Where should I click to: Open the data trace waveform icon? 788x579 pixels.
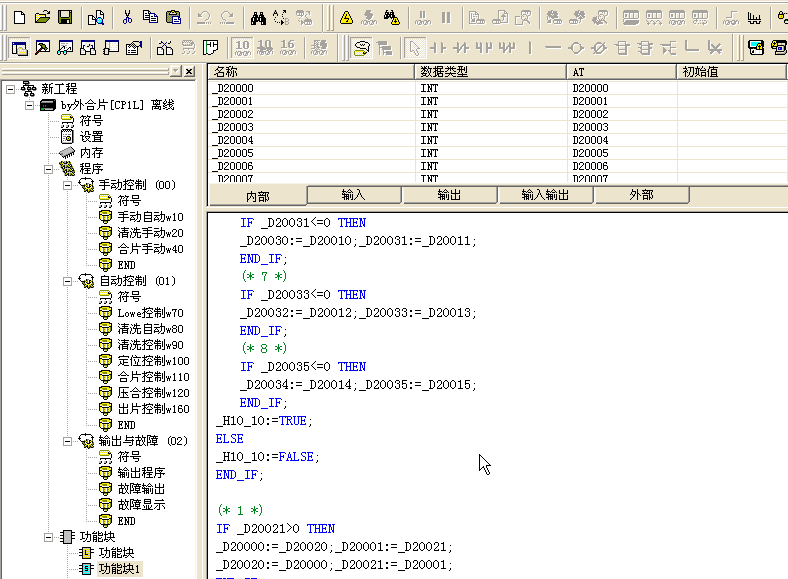754,19
